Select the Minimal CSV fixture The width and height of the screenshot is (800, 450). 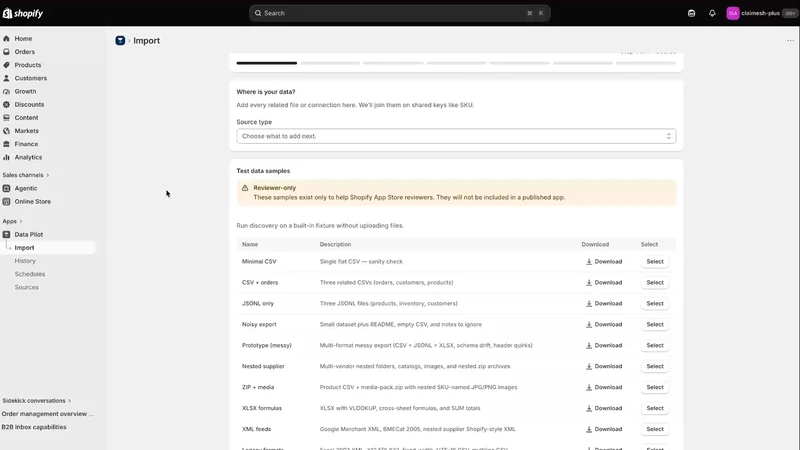coord(655,261)
